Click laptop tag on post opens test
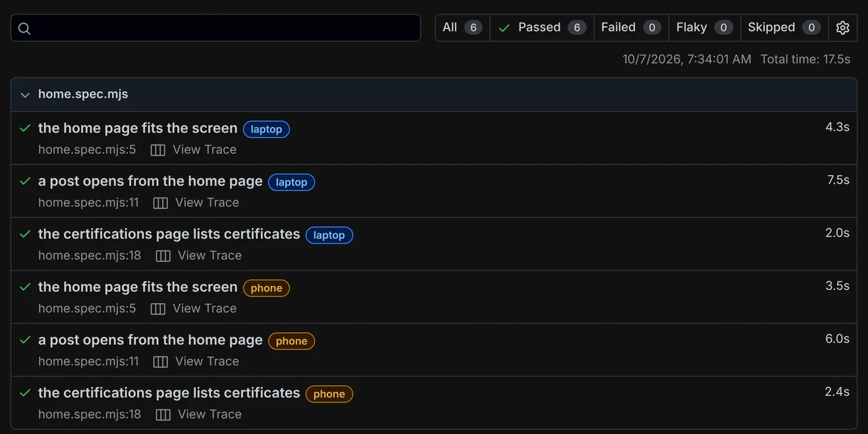The height and width of the screenshot is (434, 868). point(291,182)
